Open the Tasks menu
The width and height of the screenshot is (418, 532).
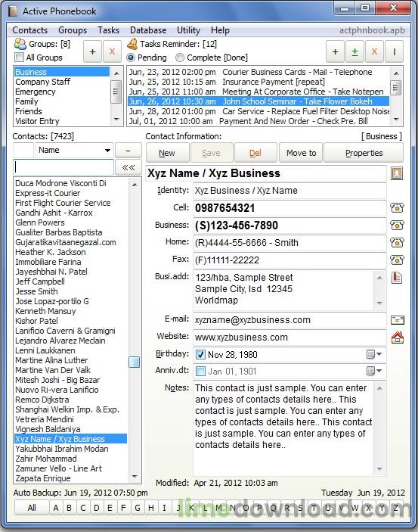[x=109, y=30]
